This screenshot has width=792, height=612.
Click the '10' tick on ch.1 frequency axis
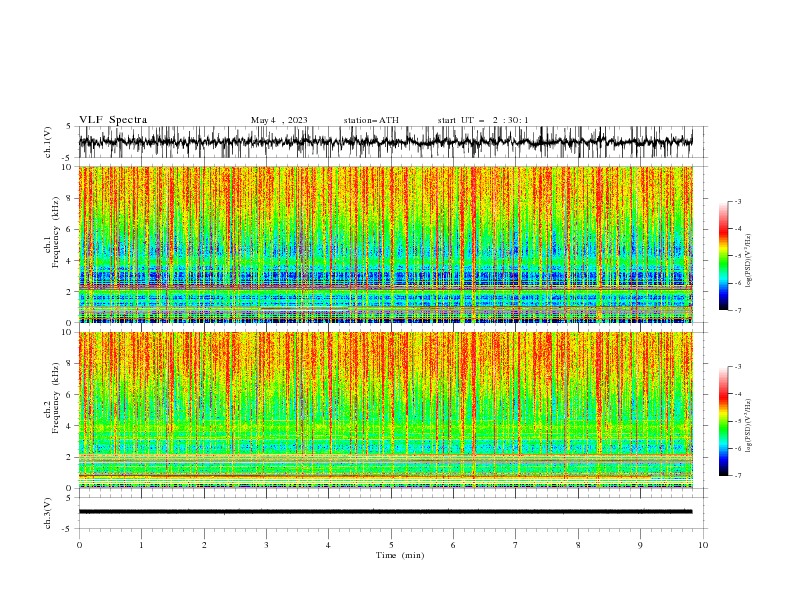(x=67, y=167)
